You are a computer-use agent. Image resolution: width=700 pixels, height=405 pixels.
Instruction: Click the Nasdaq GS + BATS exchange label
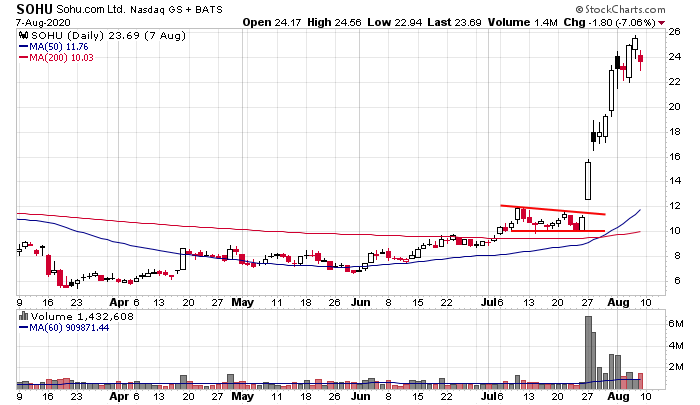point(176,10)
